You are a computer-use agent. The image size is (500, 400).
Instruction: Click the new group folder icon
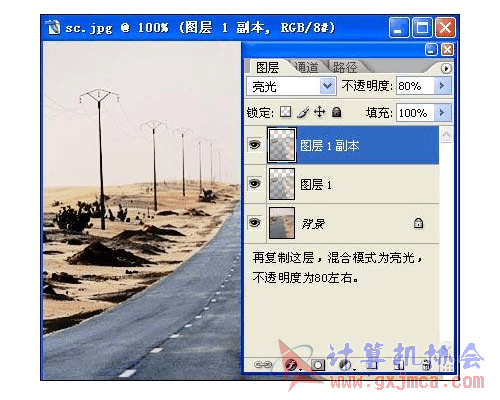point(372,365)
